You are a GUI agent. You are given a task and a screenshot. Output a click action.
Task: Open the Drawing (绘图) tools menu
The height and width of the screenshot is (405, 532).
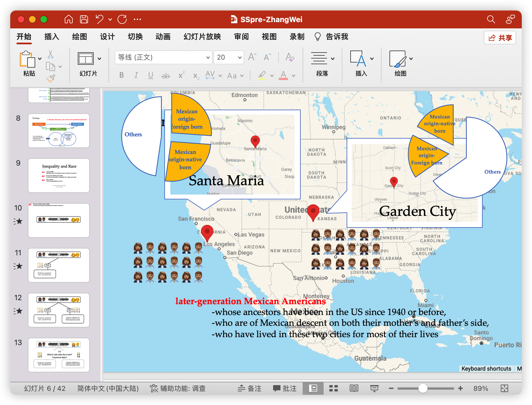tap(401, 64)
